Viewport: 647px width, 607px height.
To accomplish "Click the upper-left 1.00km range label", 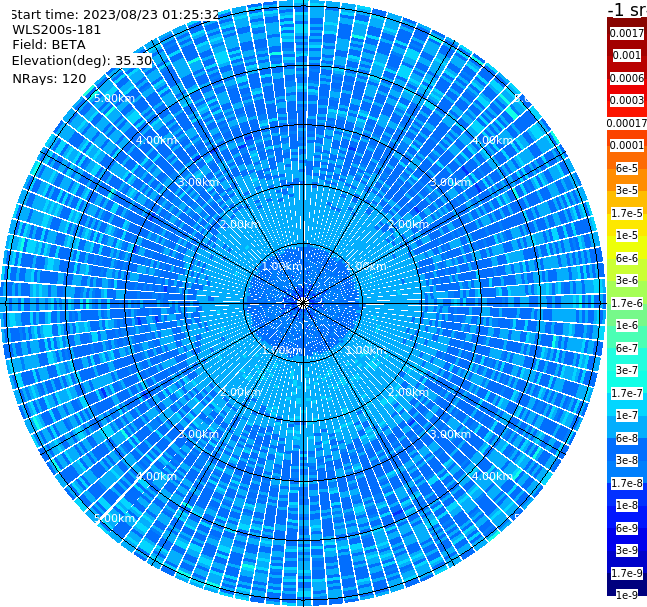I will (x=283, y=266).
